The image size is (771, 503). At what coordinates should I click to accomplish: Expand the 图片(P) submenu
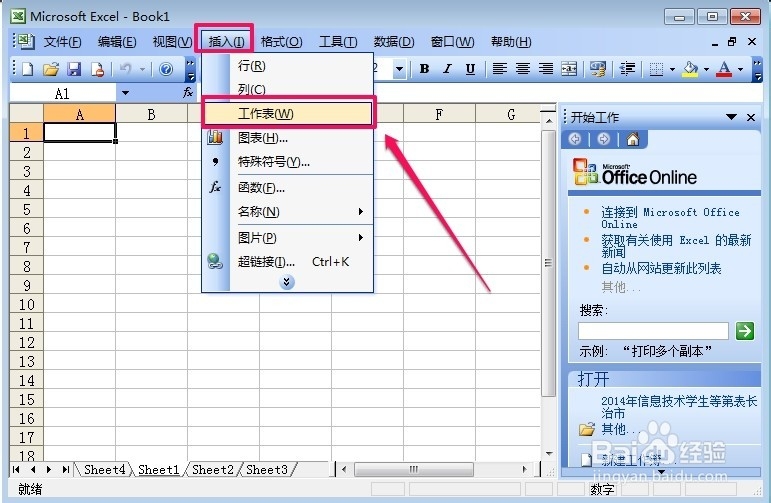tap(288, 237)
